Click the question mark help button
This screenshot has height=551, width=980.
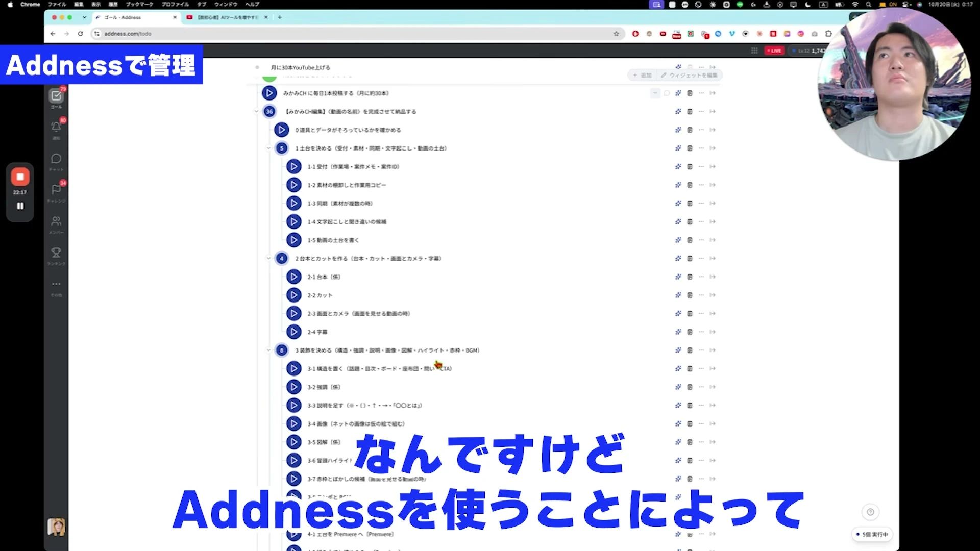(871, 512)
